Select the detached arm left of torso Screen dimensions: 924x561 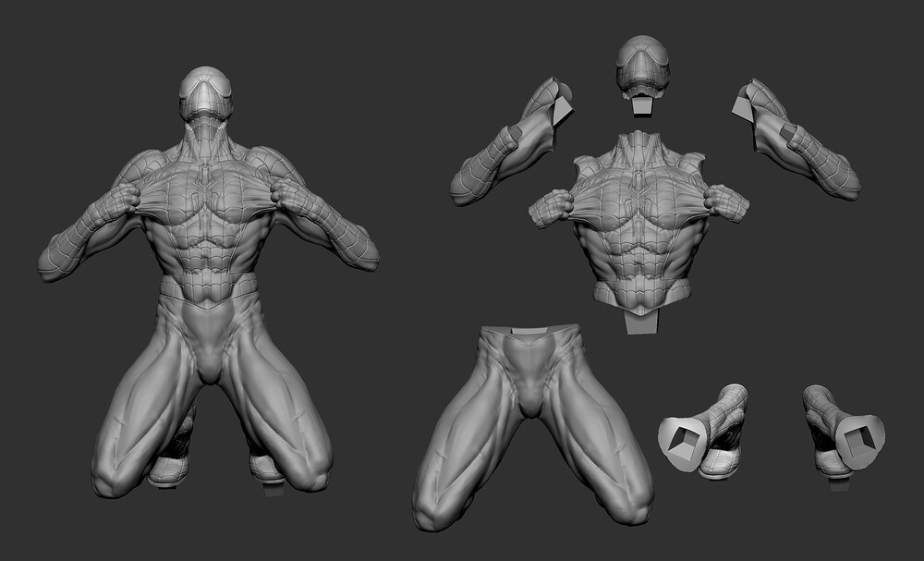click(x=511, y=141)
